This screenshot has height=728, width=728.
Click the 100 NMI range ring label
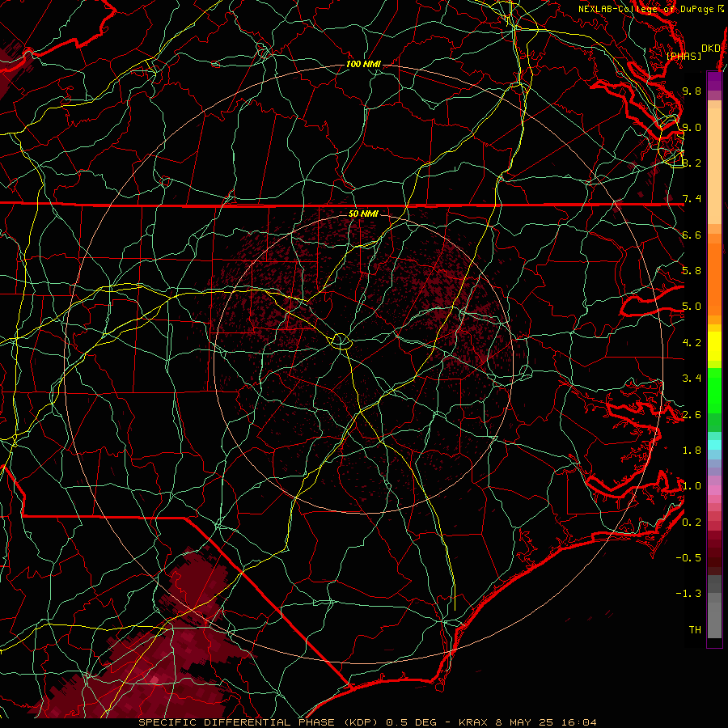[x=363, y=64]
